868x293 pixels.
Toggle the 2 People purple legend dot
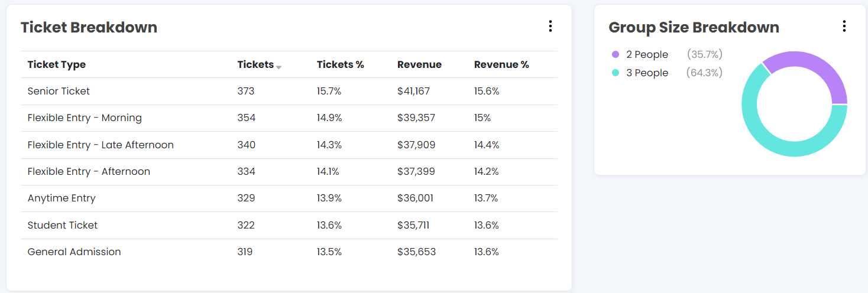pos(616,55)
